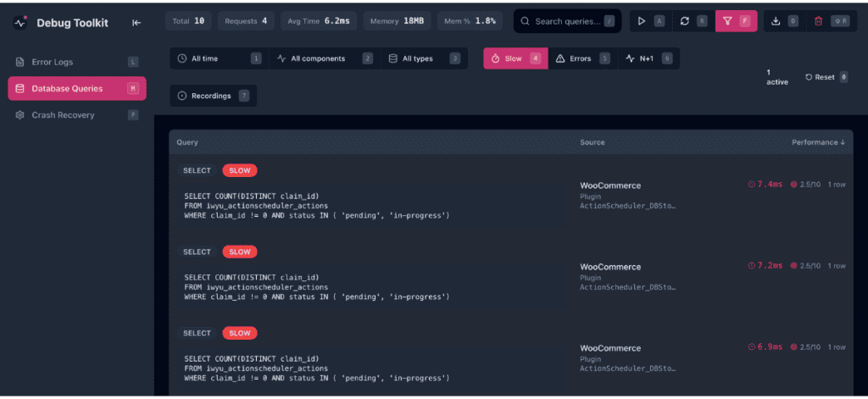Open the All time dropdown
868x399 pixels.
[219, 58]
